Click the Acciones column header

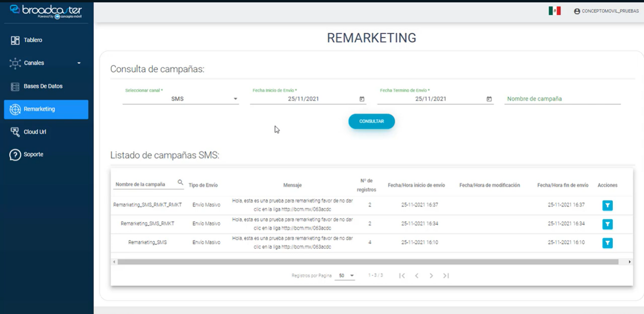pos(608,185)
